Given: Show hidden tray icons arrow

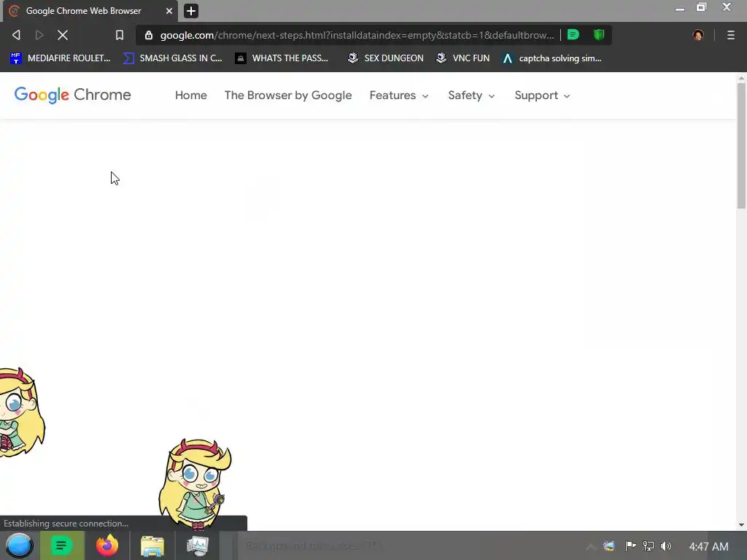Looking at the screenshot, I should (x=590, y=547).
